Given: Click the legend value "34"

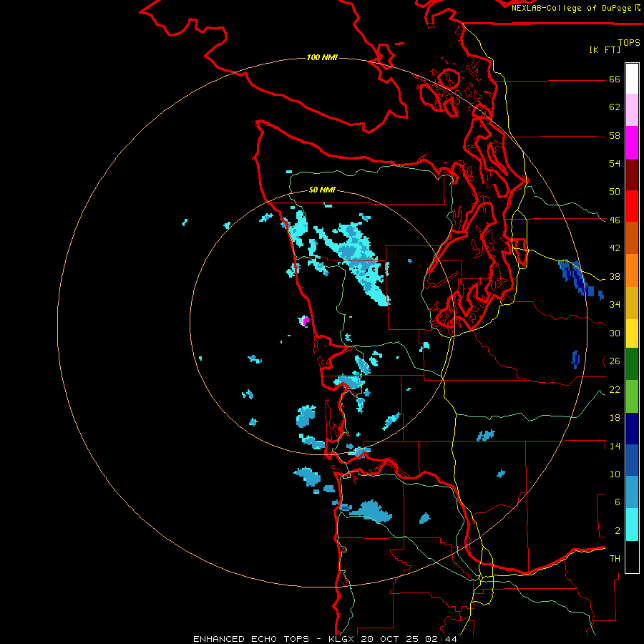Looking at the screenshot, I should click(x=615, y=305).
